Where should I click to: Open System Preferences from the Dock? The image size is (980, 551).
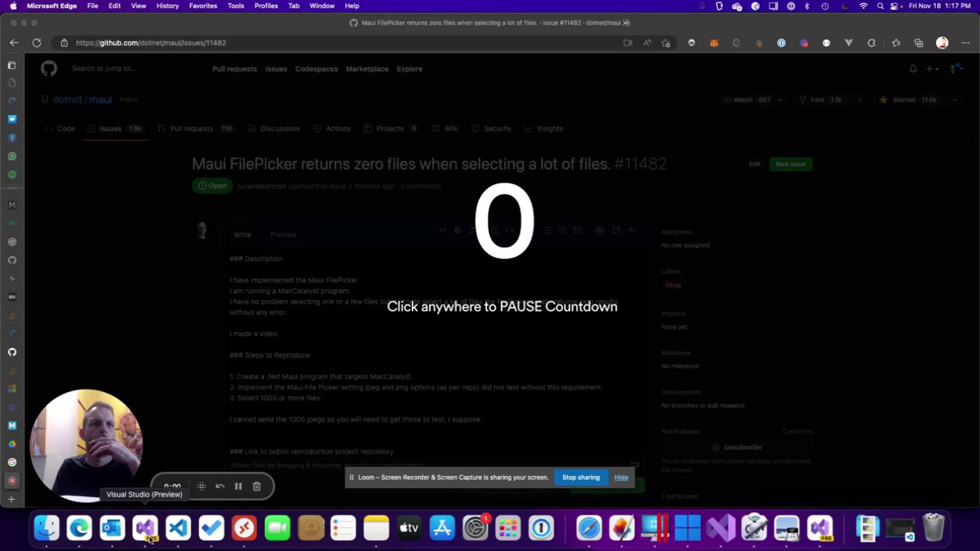[475, 528]
